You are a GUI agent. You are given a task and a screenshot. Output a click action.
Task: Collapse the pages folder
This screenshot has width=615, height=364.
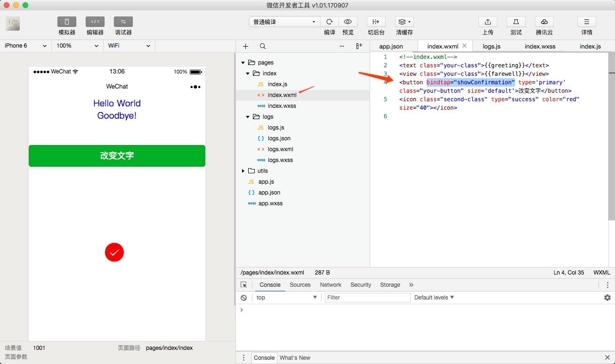(243, 63)
